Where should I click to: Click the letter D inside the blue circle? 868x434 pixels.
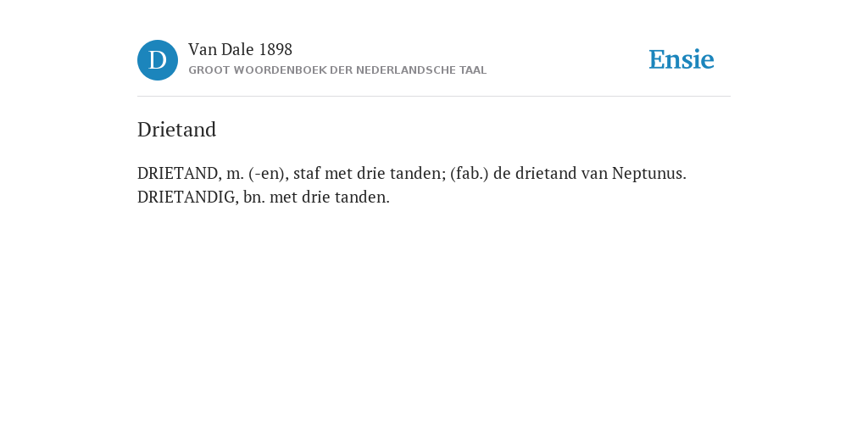coord(158,60)
